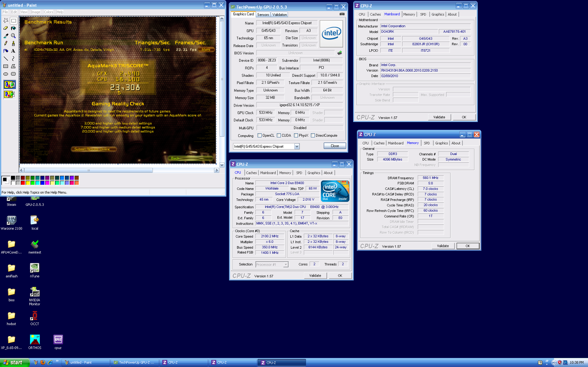Choose the straight Line tool
The height and width of the screenshot is (367, 588).
[x=6, y=59]
